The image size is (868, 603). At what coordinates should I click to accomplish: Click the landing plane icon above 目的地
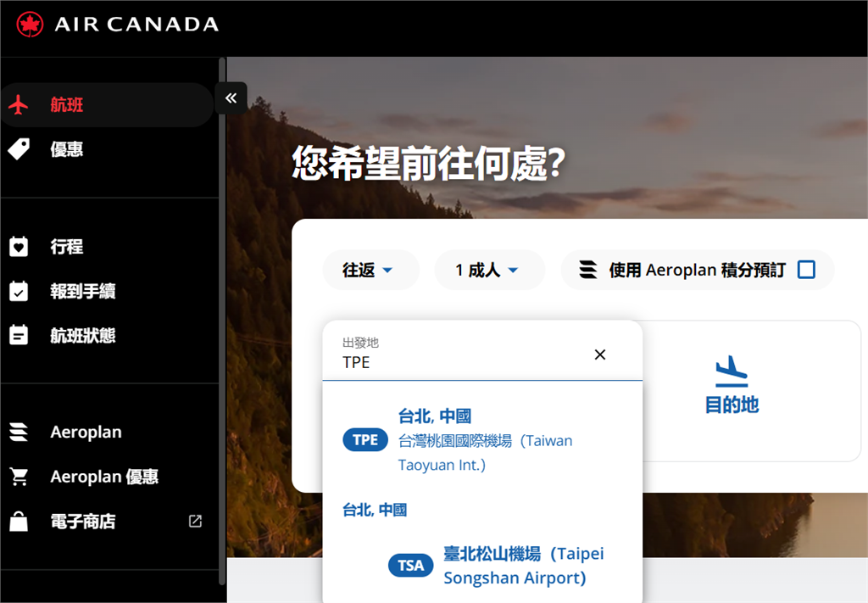click(732, 371)
